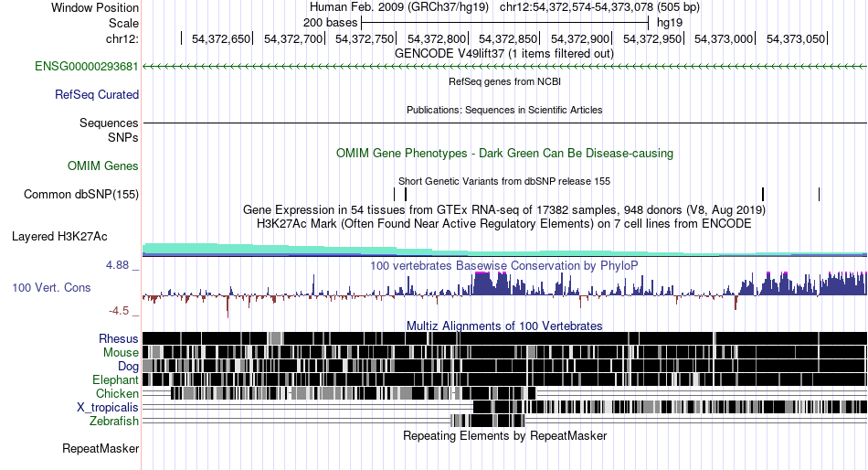Image resolution: width=868 pixels, height=470 pixels.
Task: Select the Common dbSNP(155) track label
Action: [81, 195]
